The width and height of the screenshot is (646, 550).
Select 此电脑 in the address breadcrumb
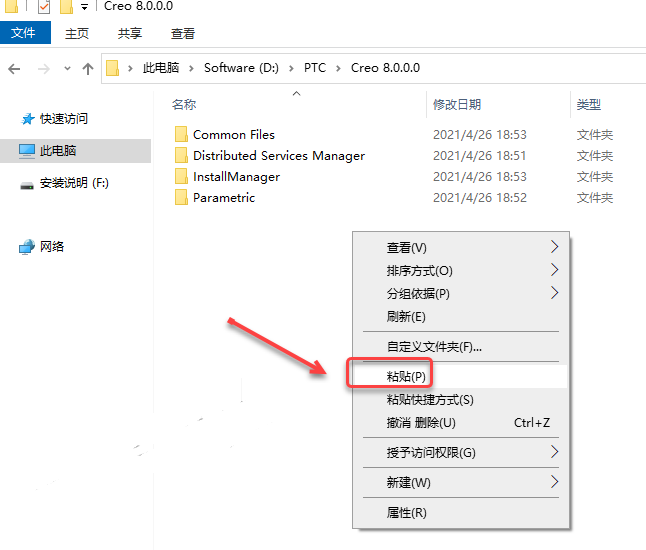tap(161, 68)
